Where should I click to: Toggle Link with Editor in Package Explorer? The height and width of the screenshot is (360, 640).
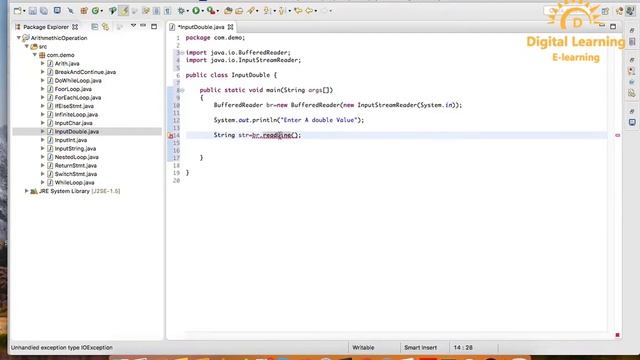point(106,27)
